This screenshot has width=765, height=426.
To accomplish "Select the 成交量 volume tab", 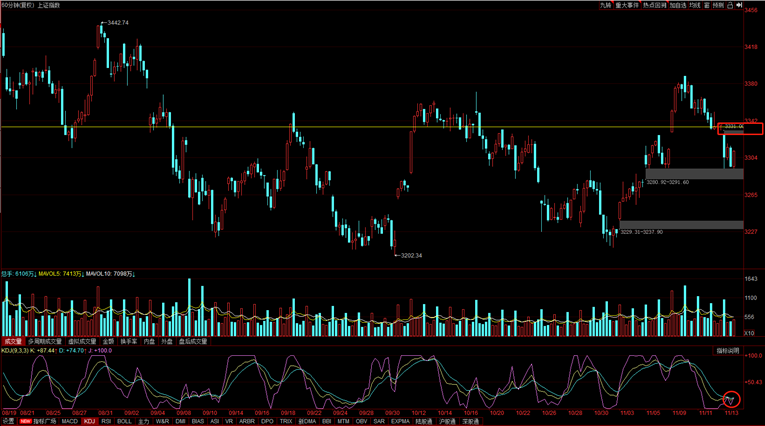I will pos(13,341).
